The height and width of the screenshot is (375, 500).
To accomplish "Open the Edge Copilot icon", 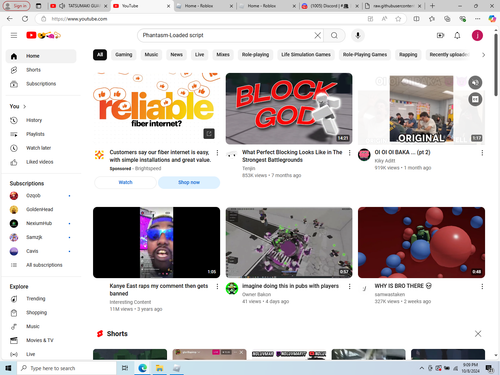I will (492, 19).
